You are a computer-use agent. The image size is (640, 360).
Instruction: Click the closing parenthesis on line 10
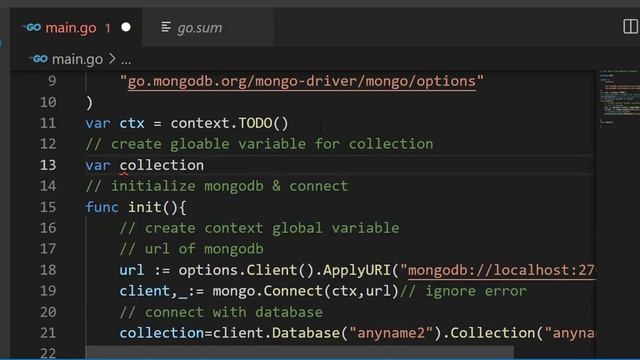[89, 102]
